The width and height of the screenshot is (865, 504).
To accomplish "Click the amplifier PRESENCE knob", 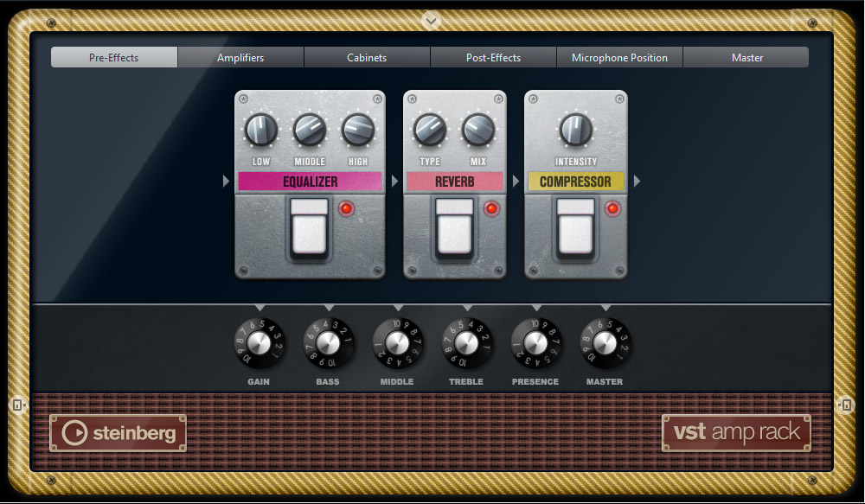I will tap(535, 343).
